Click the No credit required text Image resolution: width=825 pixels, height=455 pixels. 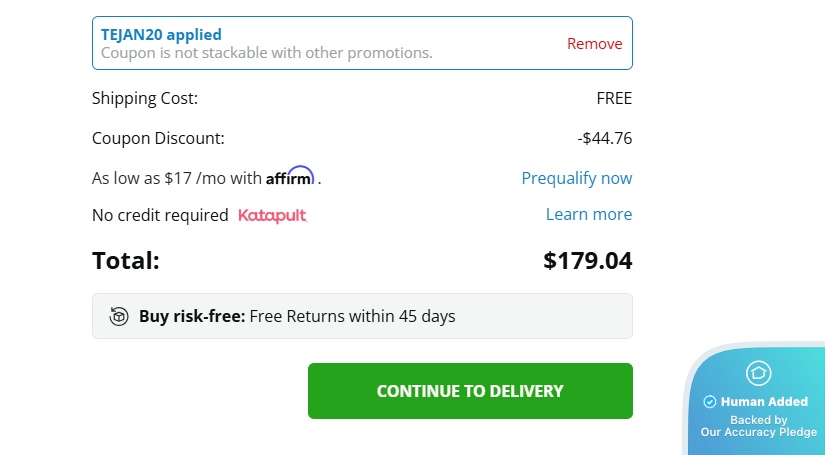[160, 215]
